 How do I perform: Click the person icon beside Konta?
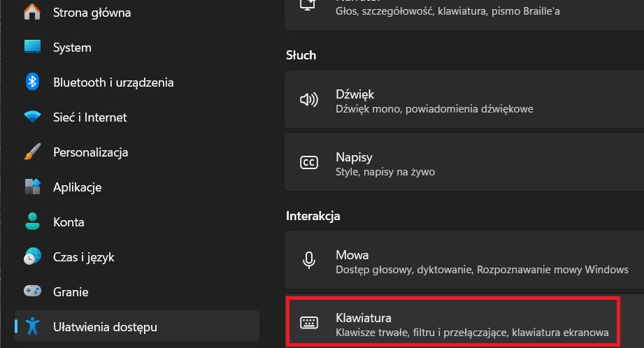32,222
